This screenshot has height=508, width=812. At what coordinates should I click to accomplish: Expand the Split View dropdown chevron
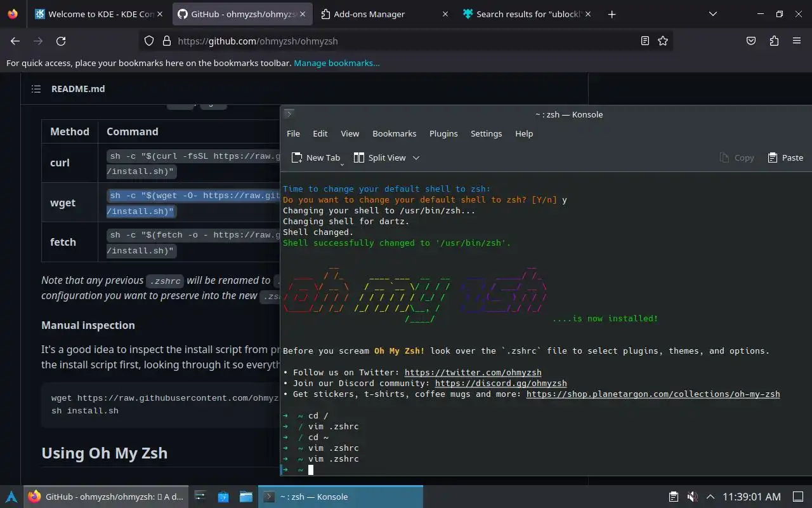(x=416, y=157)
